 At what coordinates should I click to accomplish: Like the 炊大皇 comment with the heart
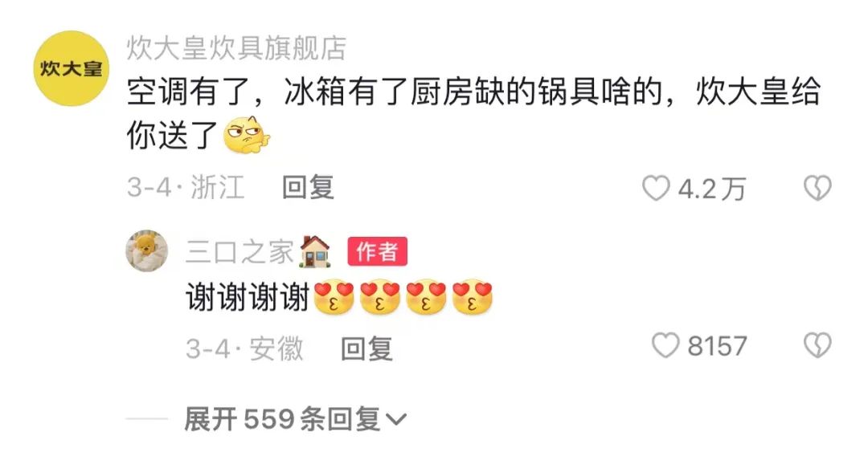[656, 188]
